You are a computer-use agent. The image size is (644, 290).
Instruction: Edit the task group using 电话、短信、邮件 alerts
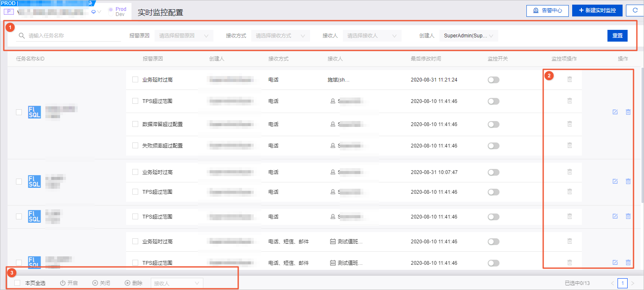click(x=615, y=263)
